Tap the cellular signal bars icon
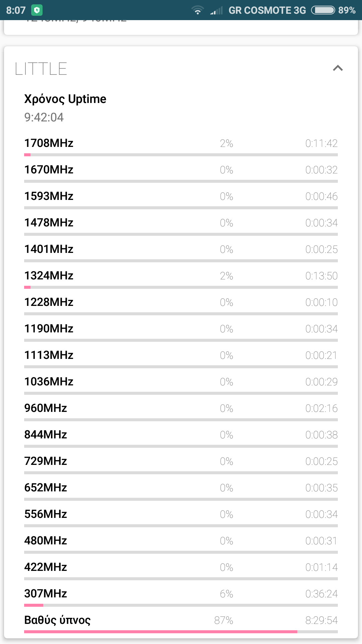The width and height of the screenshot is (362, 644). point(216,11)
